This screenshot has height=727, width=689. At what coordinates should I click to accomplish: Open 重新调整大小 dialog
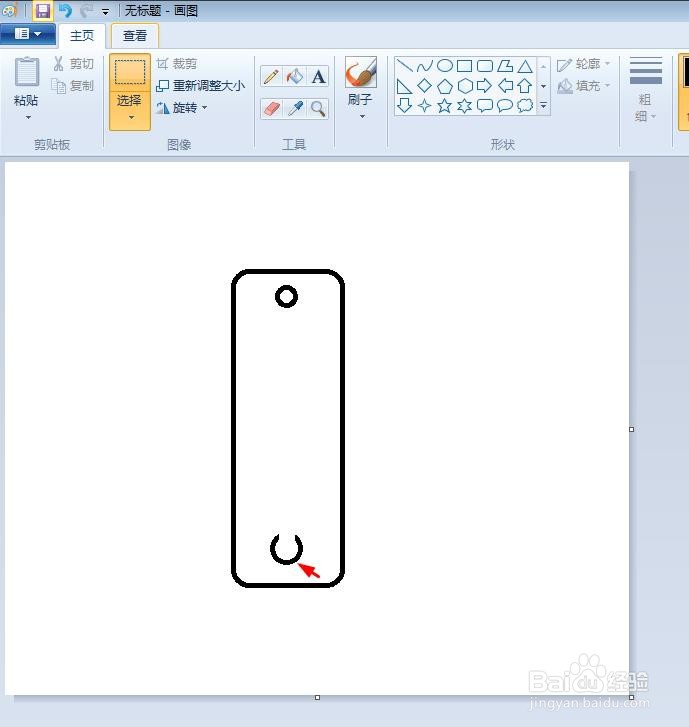[200, 86]
